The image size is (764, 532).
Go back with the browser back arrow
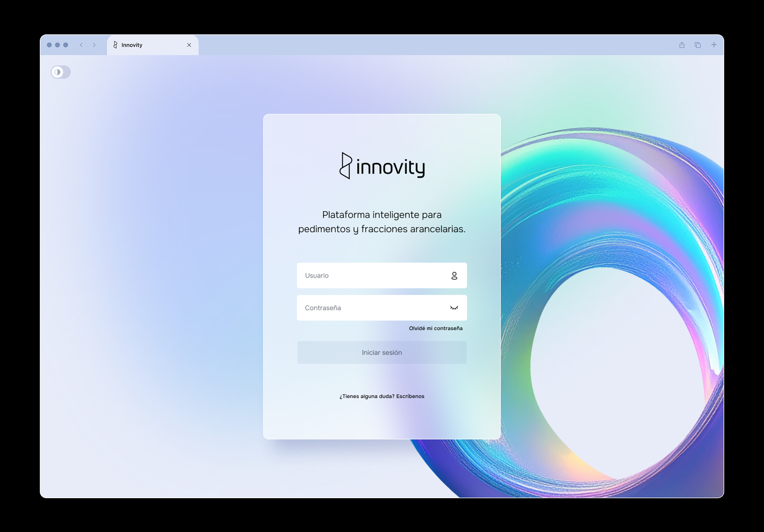[x=81, y=45]
